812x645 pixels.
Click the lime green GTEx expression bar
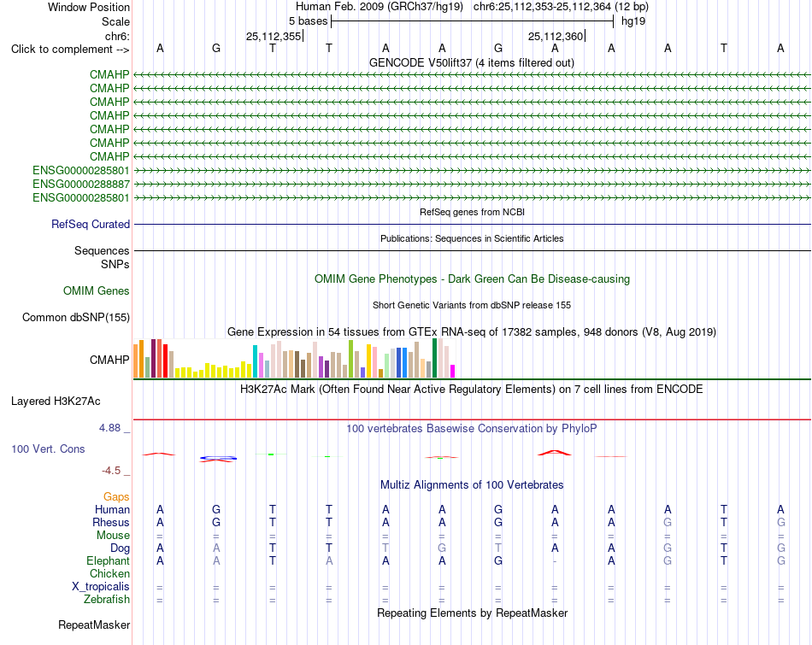(350, 359)
